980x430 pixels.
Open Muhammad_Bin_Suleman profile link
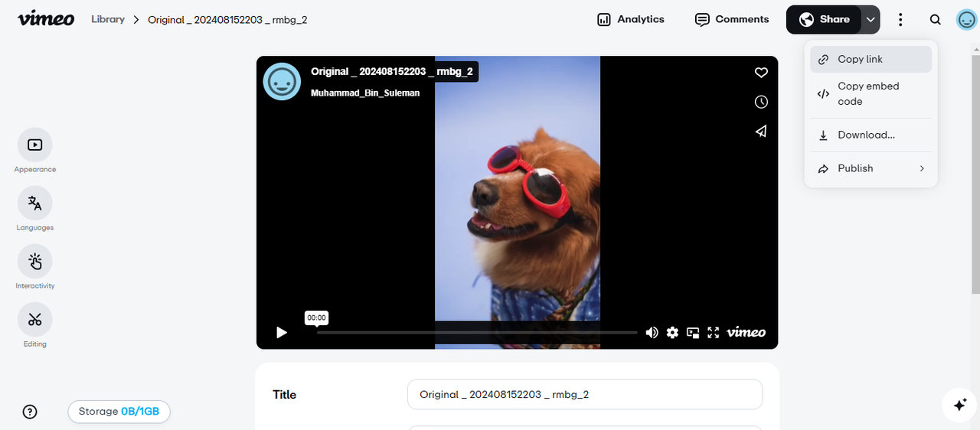point(365,93)
